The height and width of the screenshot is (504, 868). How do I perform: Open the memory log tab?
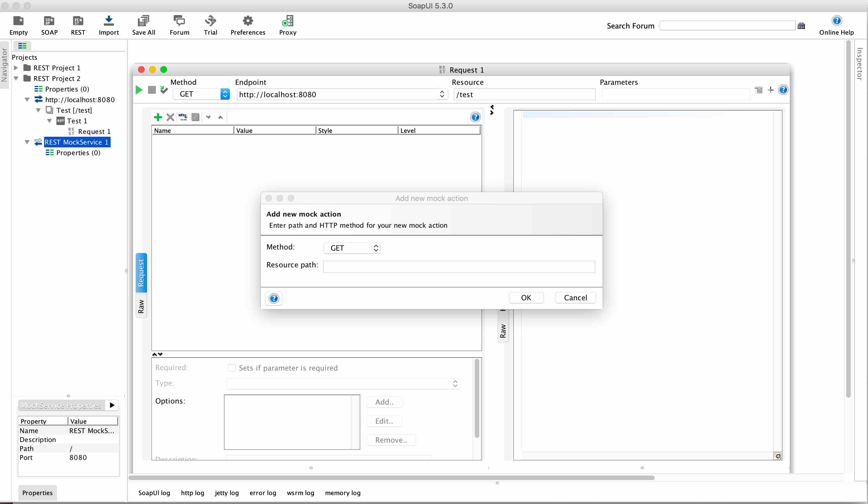pos(343,493)
